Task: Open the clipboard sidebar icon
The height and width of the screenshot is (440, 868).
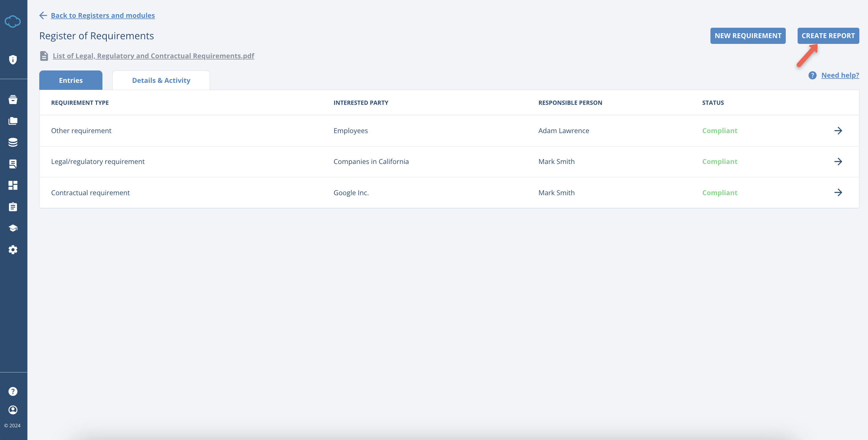Action: click(x=13, y=207)
